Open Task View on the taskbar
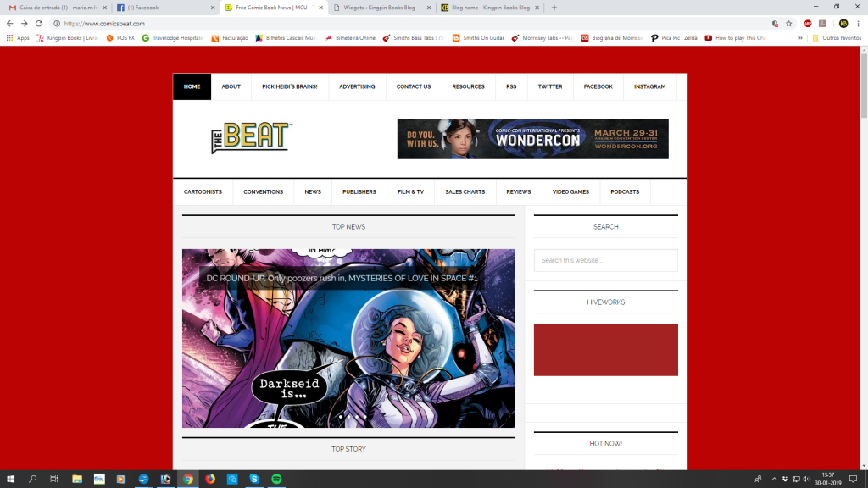Image resolution: width=868 pixels, height=488 pixels. click(54, 479)
